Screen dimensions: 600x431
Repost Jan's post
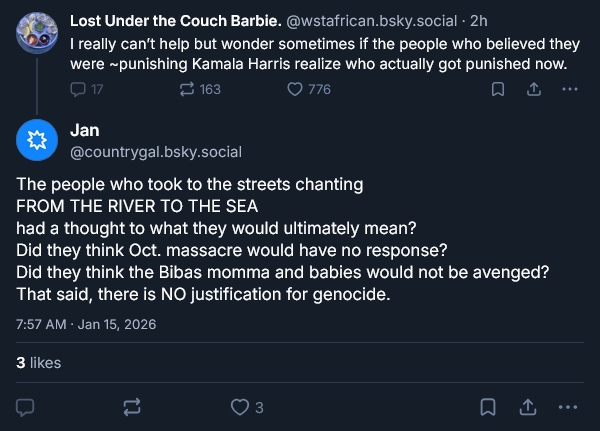pyautogui.click(x=132, y=407)
